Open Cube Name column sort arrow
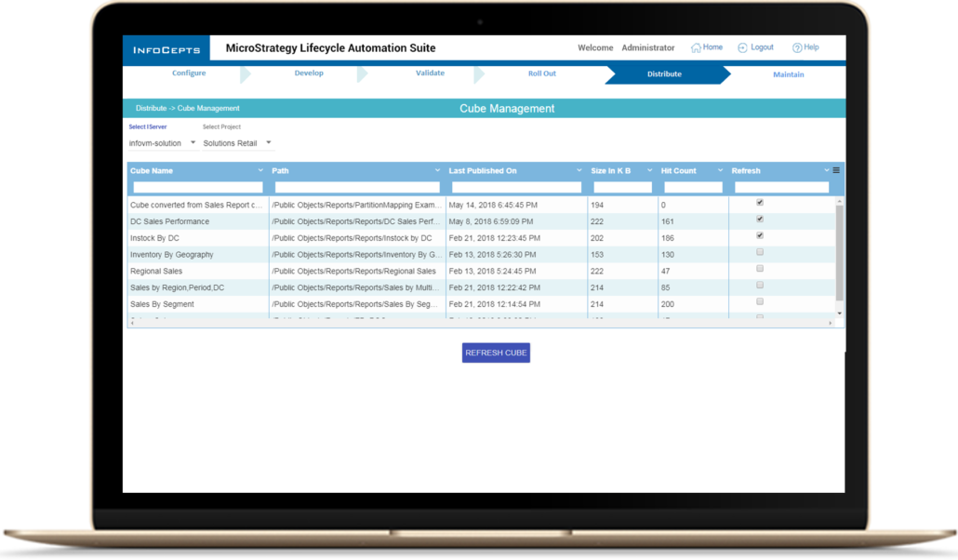Screen dimensions: 958x560 tap(260, 171)
